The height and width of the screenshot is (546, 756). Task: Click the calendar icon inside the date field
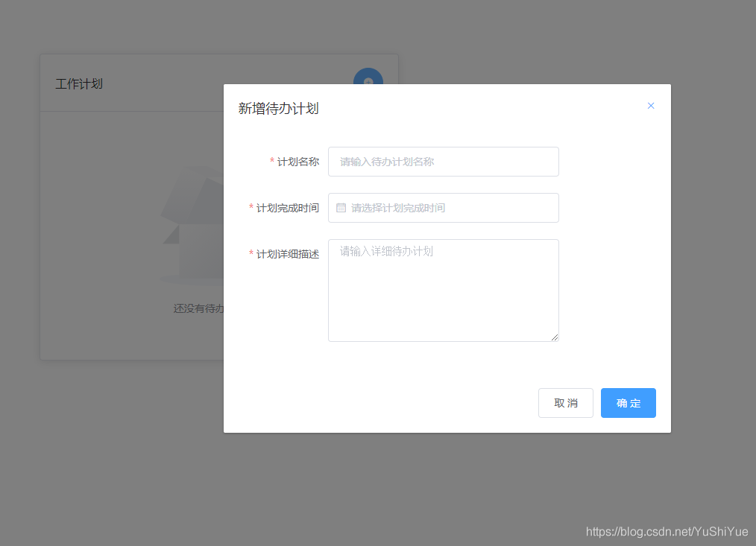(x=341, y=207)
